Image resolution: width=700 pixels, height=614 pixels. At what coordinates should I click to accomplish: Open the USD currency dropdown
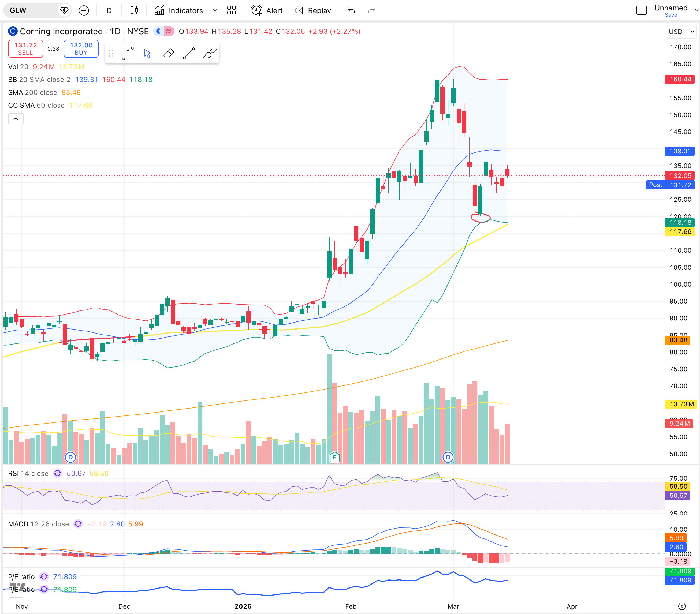coord(681,32)
